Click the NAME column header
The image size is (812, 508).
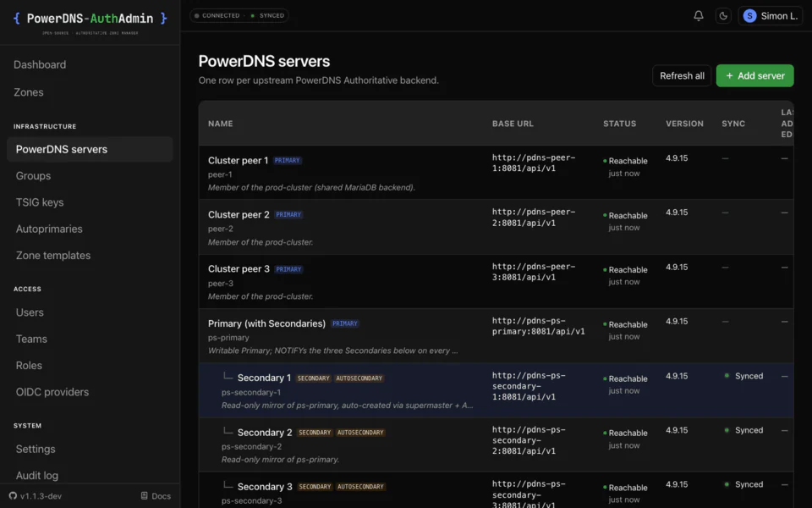point(221,124)
